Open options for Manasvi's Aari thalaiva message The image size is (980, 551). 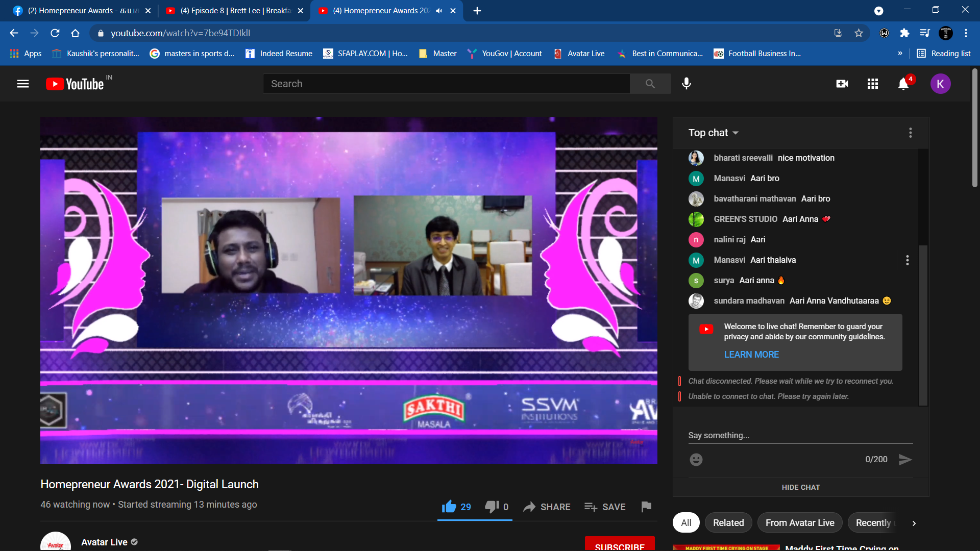point(907,260)
